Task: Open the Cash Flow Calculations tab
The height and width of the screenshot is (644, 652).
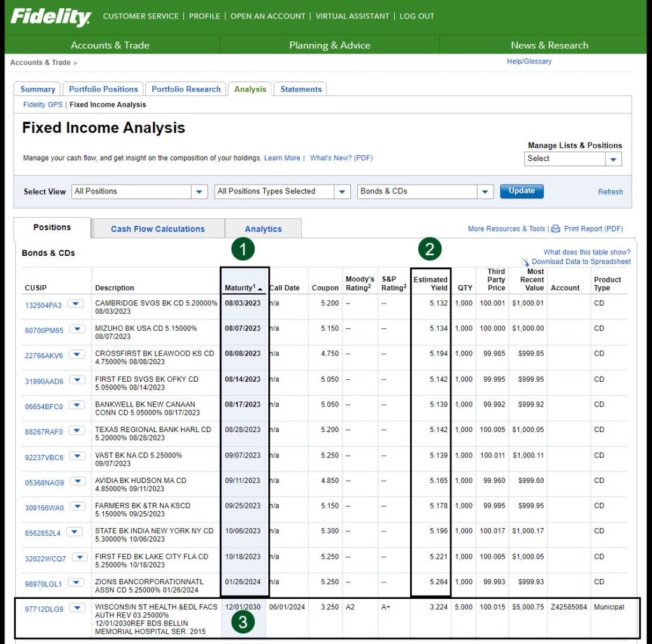Action: (x=158, y=229)
